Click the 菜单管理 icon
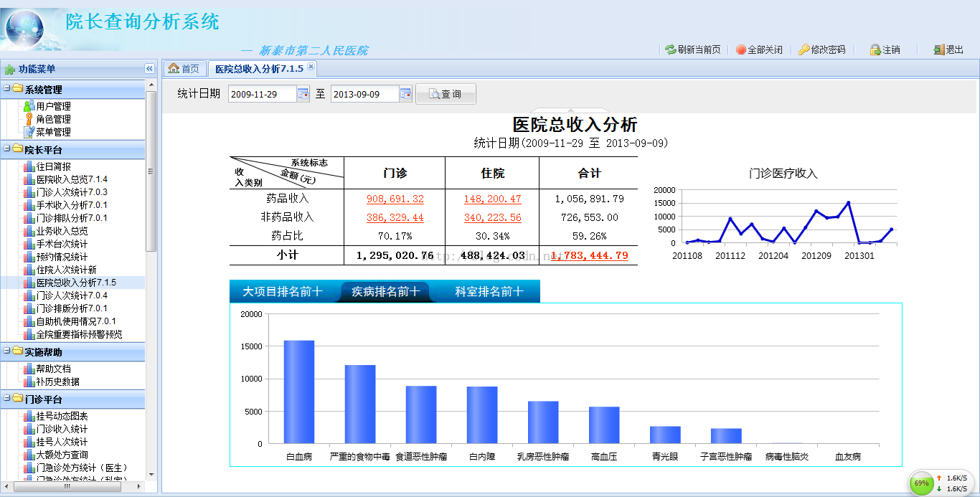Screen dimensions: 980x497 (x=29, y=132)
